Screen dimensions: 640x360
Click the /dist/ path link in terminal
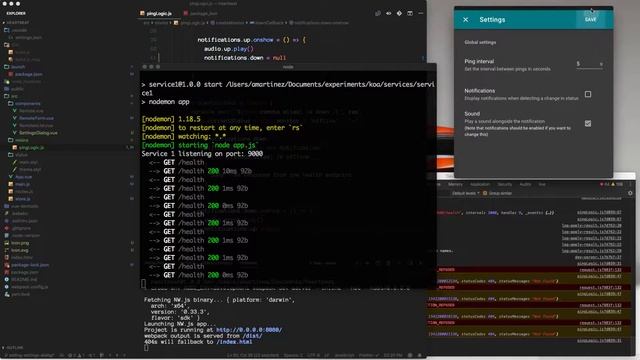[x=252, y=336]
